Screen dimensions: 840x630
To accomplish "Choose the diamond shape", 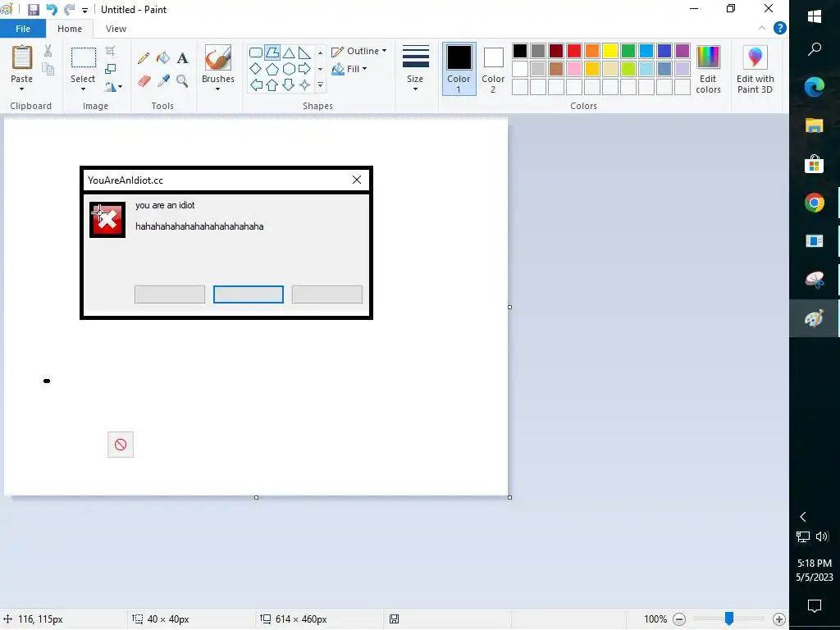I will (x=256, y=69).
